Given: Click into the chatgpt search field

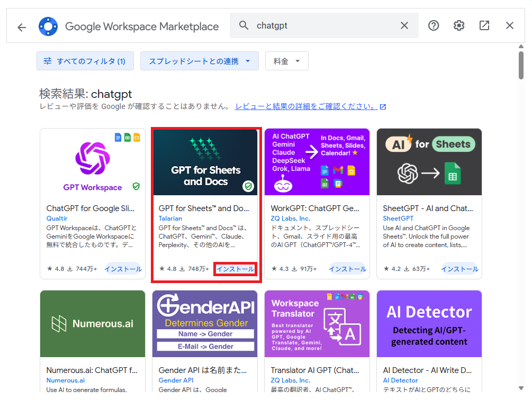Looking at the screenshot, I should 324,25.
